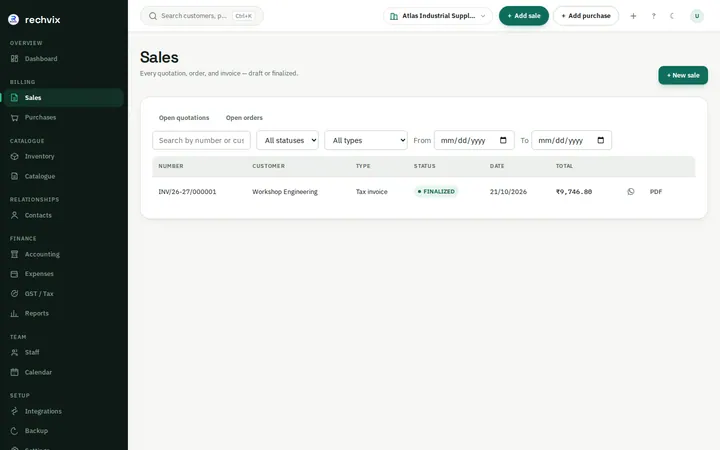This screenshot has width=720, height=450.
Task: Open Integrations in the sidebar
Action: click(x=63, y=411)
